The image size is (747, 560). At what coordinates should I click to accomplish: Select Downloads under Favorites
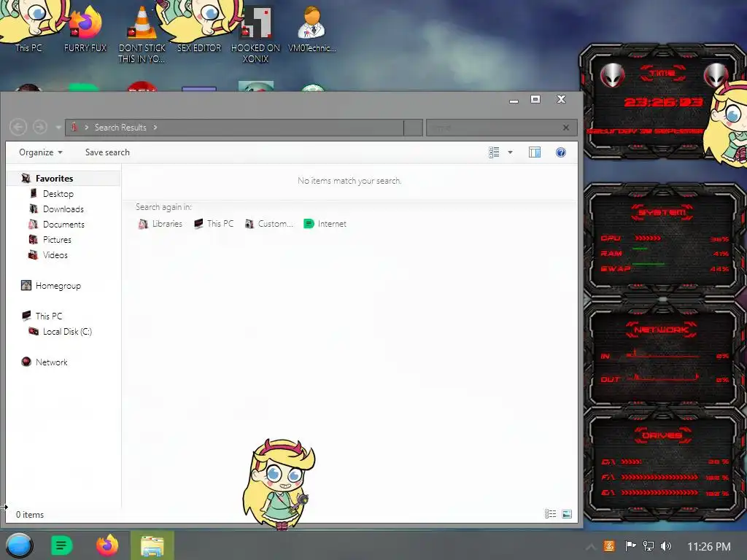(x=63, y=209)
